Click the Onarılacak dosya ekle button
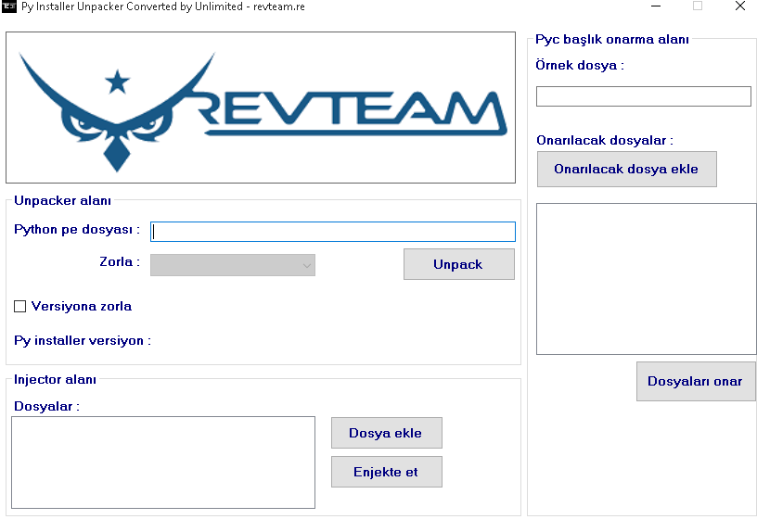The width and height of the screenshot is (757, 532). click(626, 170)
